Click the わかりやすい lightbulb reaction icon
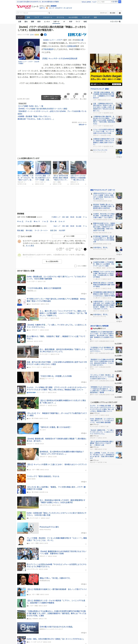Viewport: 138px width, 644px height. pyautogui.click(x=74, y=96)
